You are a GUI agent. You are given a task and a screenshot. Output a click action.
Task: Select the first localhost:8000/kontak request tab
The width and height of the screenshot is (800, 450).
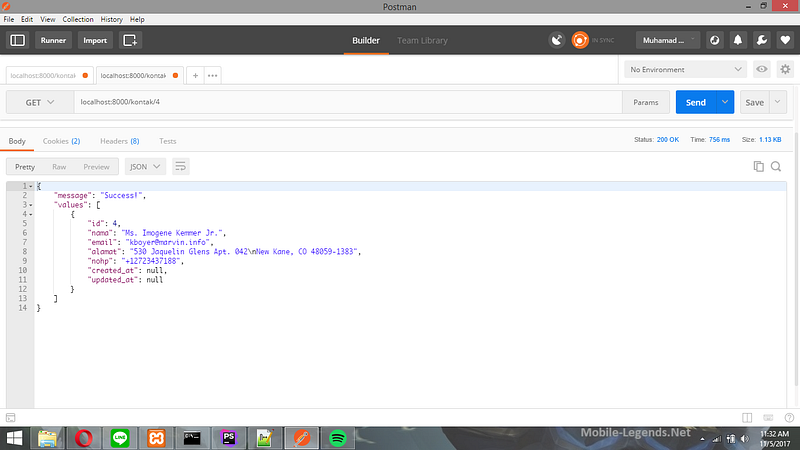pyautogui.click(x=49, y=76)
